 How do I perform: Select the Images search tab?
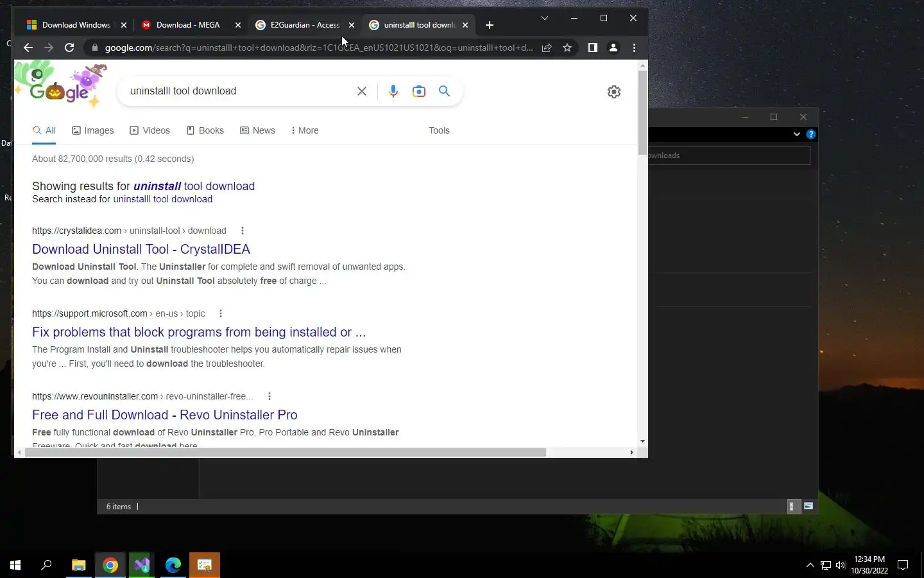click(92, 130)
